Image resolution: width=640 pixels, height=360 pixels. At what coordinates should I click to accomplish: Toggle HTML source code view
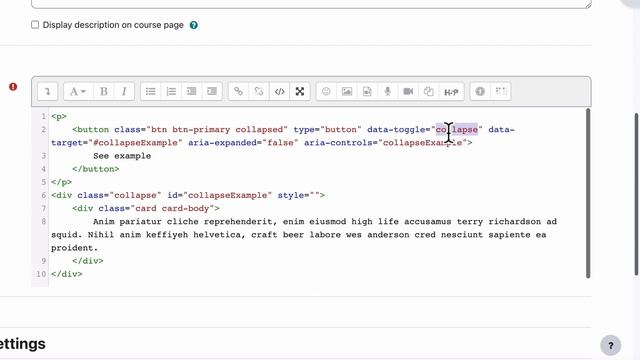point(279,91)
